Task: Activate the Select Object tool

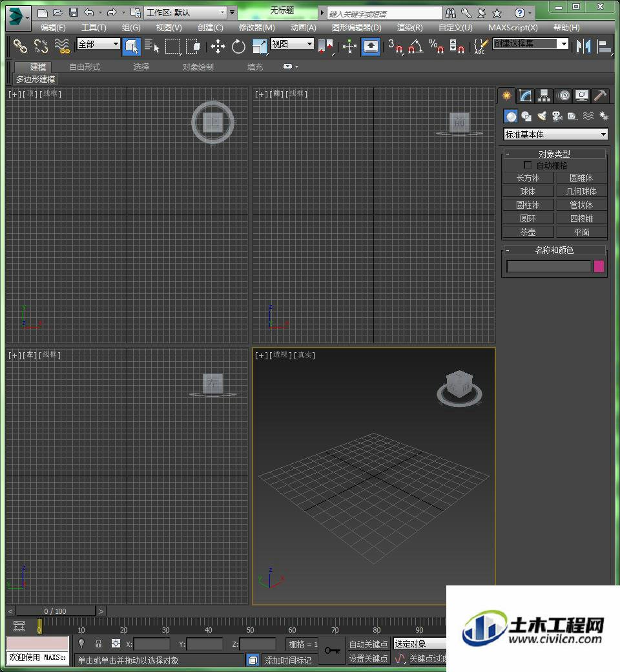Action: click(132, 46)
